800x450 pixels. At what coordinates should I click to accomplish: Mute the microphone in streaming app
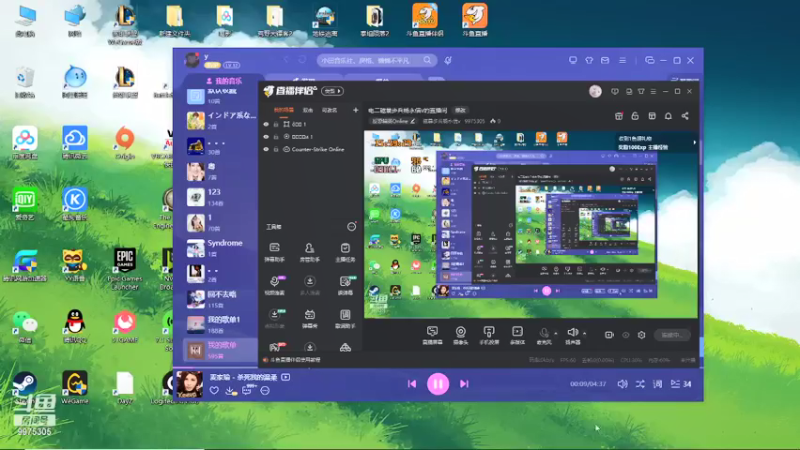544,334
